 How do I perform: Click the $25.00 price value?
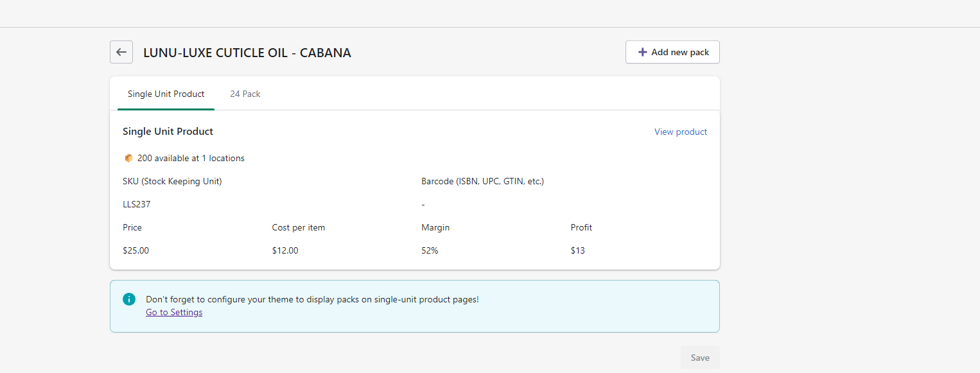tap(136, 250)
